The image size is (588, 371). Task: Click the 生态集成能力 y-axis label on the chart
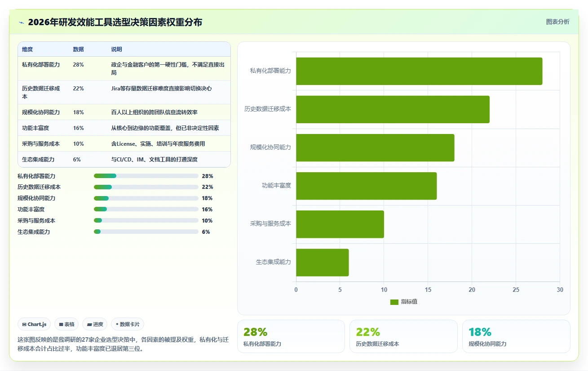tap(274, 263)
